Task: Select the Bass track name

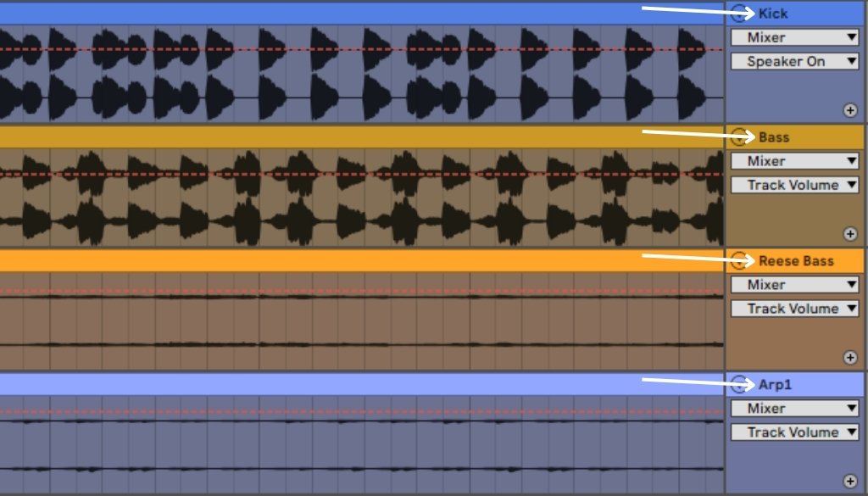Action: (774, 137)
